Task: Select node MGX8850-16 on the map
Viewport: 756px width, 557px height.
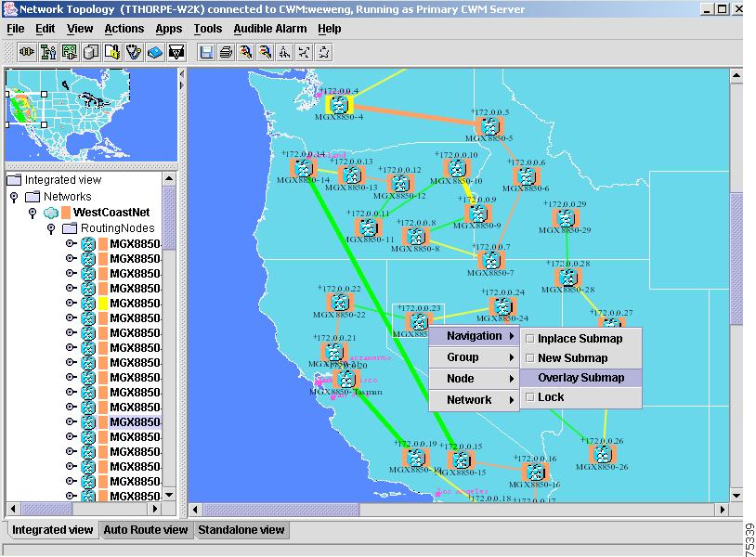Action: (535, 473)
